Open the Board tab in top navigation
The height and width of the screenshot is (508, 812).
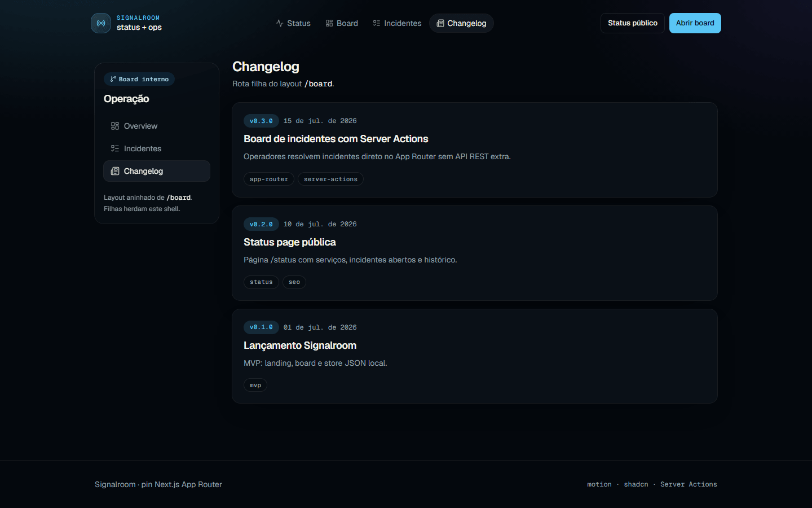click(x=342, y=23)
